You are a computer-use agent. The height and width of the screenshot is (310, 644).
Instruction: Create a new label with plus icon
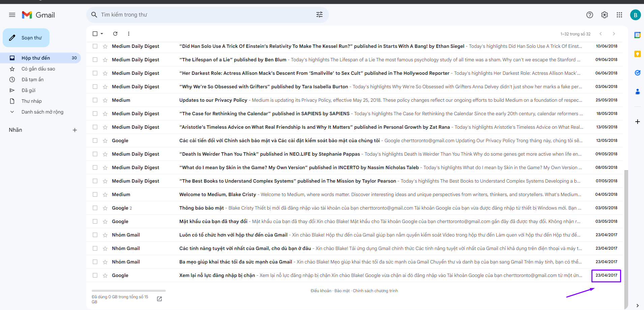pos(75,130)
